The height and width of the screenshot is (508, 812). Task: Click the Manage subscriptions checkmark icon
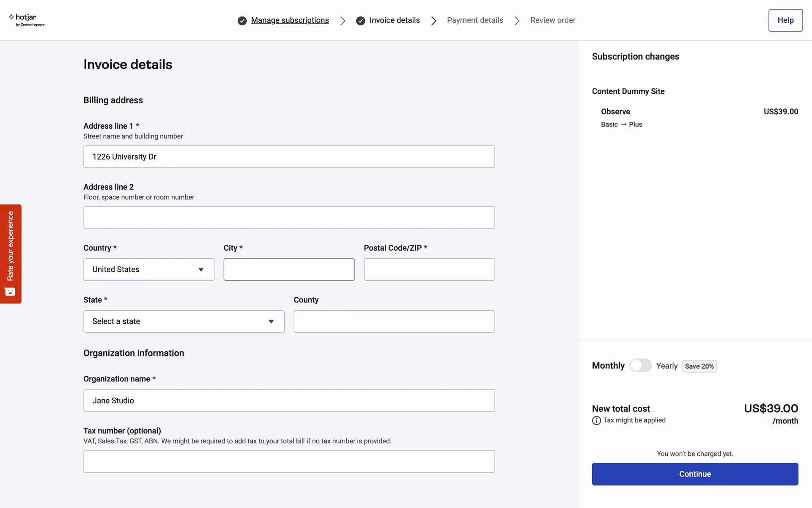pos(242,21)
